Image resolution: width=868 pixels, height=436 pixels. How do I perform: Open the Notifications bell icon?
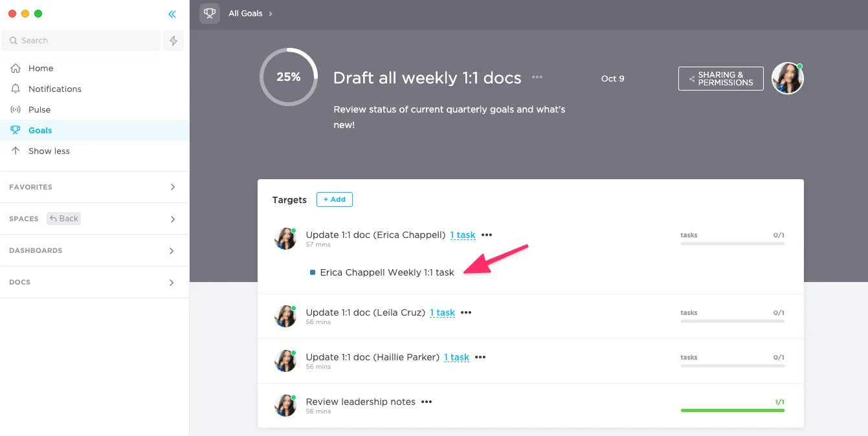pos(16,89)
